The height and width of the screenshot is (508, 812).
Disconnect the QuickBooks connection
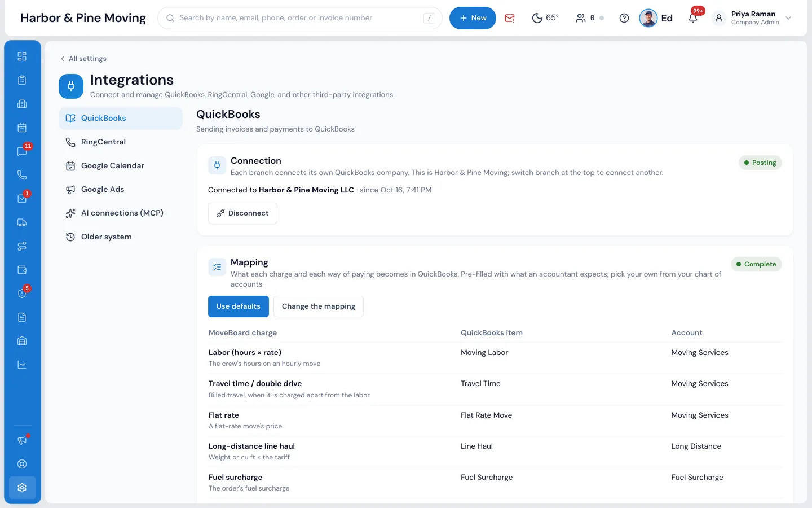(242, 213)
